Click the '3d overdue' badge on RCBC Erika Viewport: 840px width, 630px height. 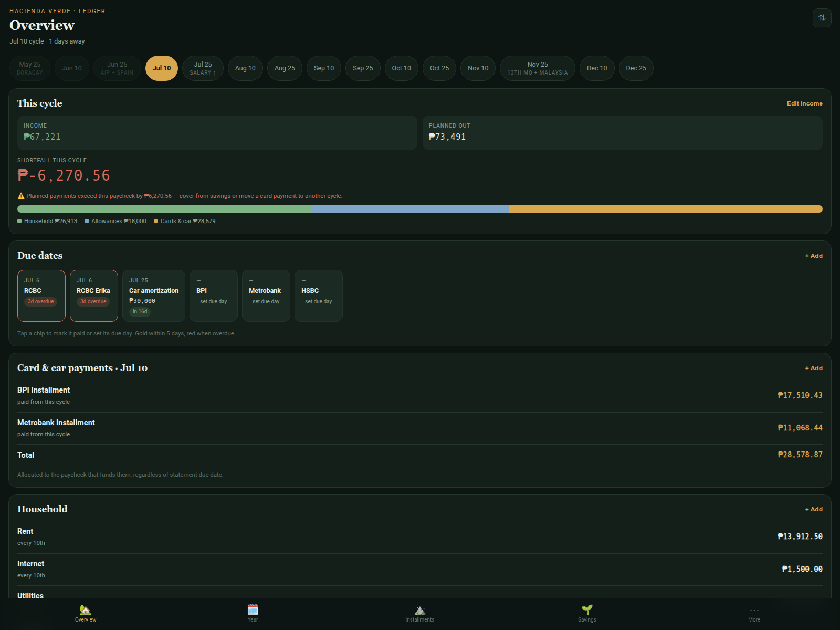coord(93,302)
